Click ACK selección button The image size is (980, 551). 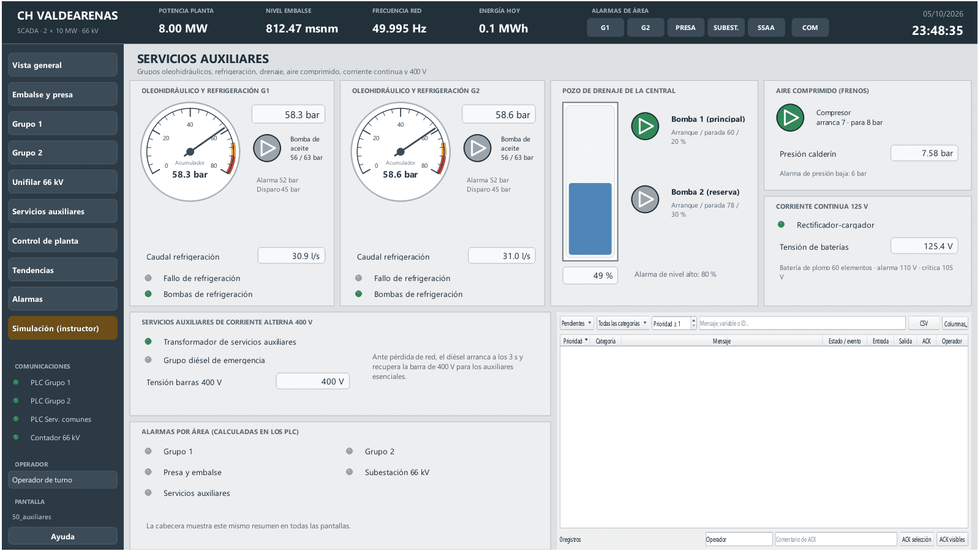point(916,539)
